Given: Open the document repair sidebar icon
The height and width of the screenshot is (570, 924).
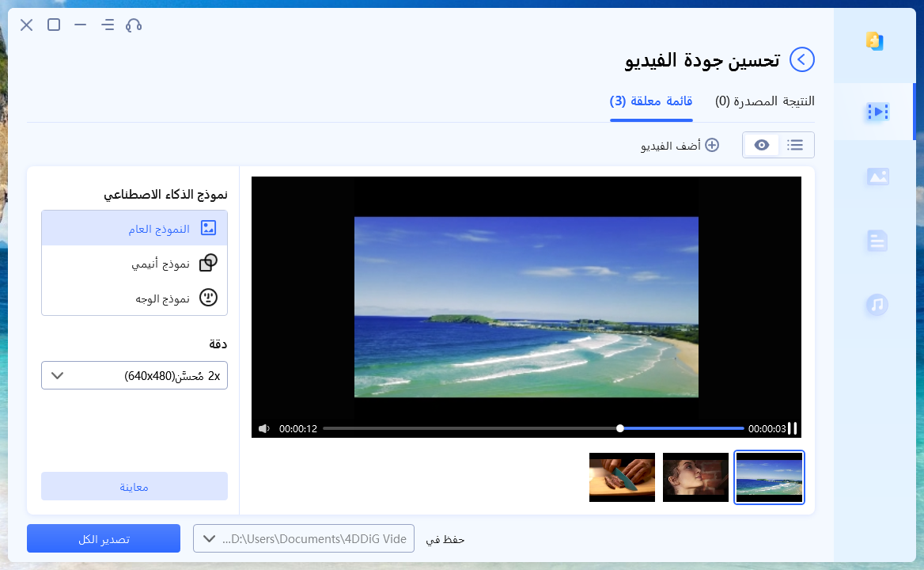Looking at the screenshot, I should (x=877, y=241).
